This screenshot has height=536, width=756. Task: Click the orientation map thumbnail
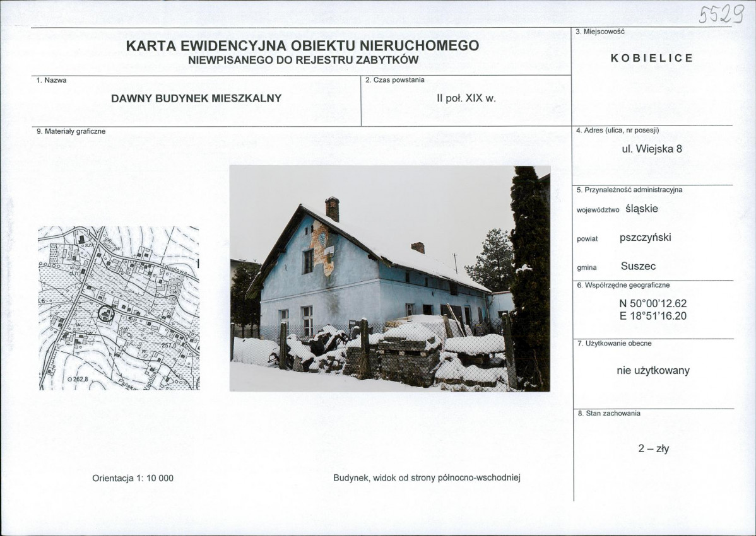(119, 308)
